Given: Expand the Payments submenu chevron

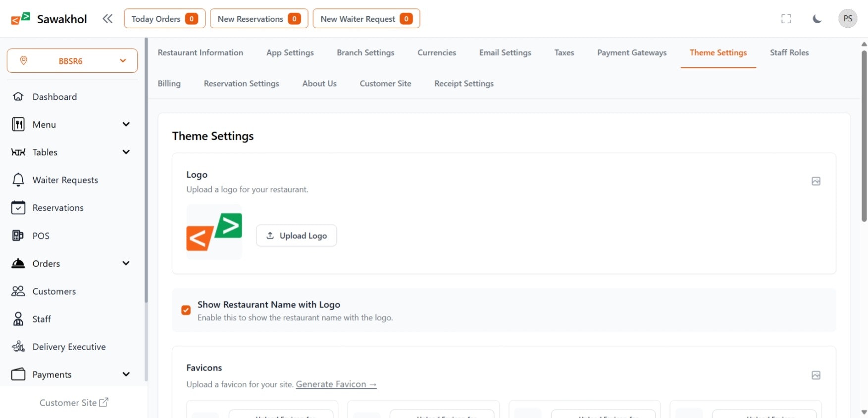Looking at the screenshot, I should (126, 374).
